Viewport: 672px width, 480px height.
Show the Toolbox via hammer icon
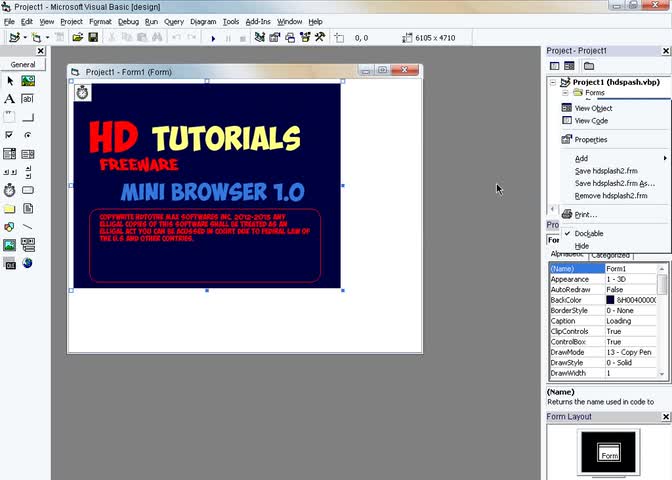pyautogui.click(x=320, y=38)
